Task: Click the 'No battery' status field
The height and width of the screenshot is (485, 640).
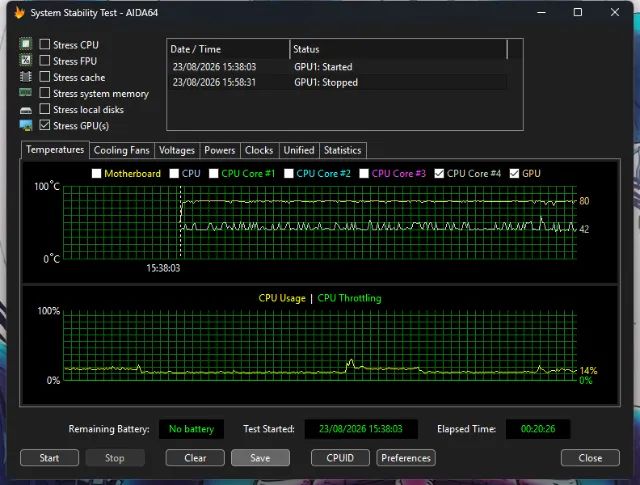Action: 191,429
